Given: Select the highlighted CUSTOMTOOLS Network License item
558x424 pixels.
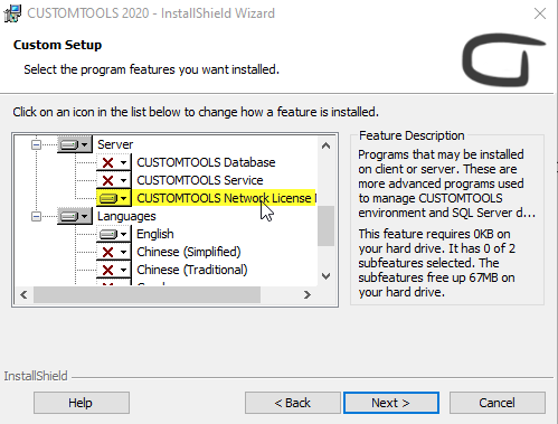Looking at the screenshot, I should [226, 198].
